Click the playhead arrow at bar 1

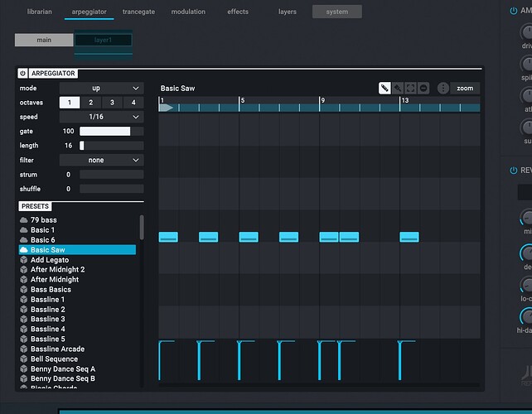tap(166, 108)
